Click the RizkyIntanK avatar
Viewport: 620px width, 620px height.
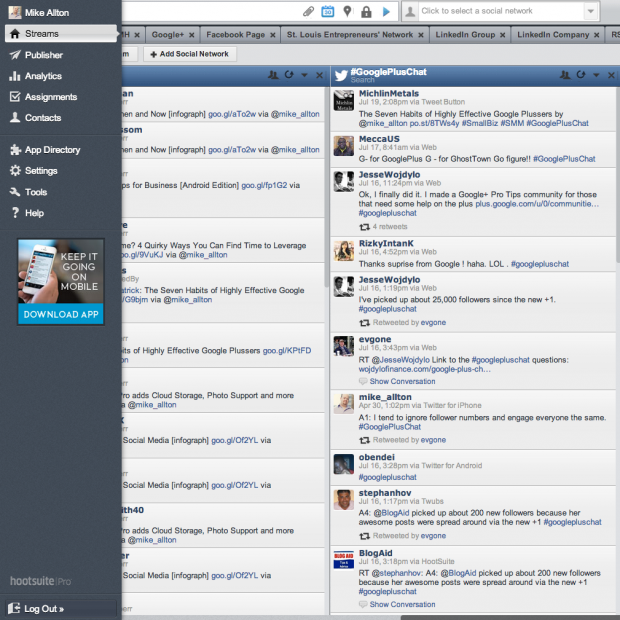[x=344, y=251]
